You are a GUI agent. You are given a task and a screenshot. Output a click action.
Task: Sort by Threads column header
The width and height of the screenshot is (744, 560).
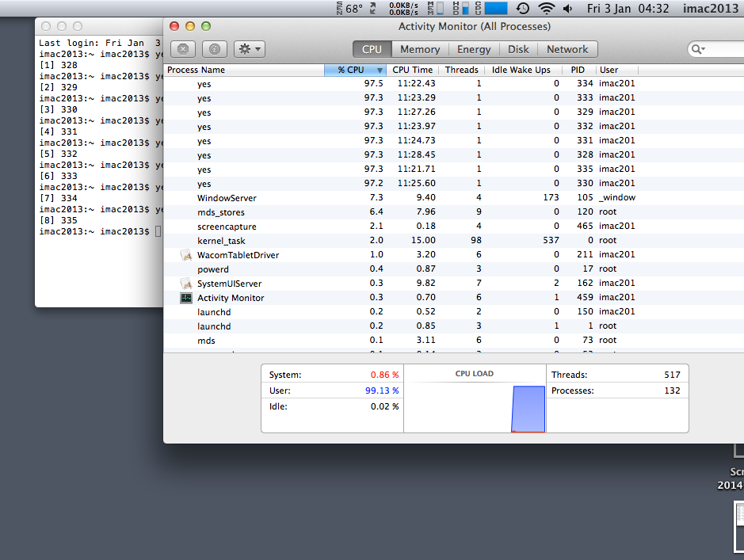coord(461,70)
